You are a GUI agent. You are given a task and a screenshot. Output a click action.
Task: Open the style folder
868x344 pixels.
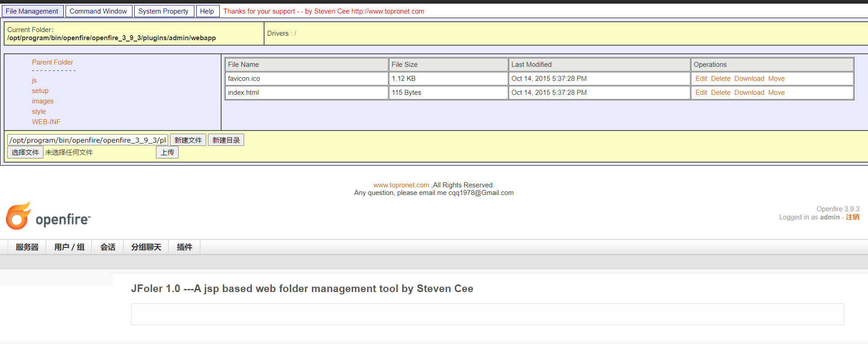[x=39, y=112]
